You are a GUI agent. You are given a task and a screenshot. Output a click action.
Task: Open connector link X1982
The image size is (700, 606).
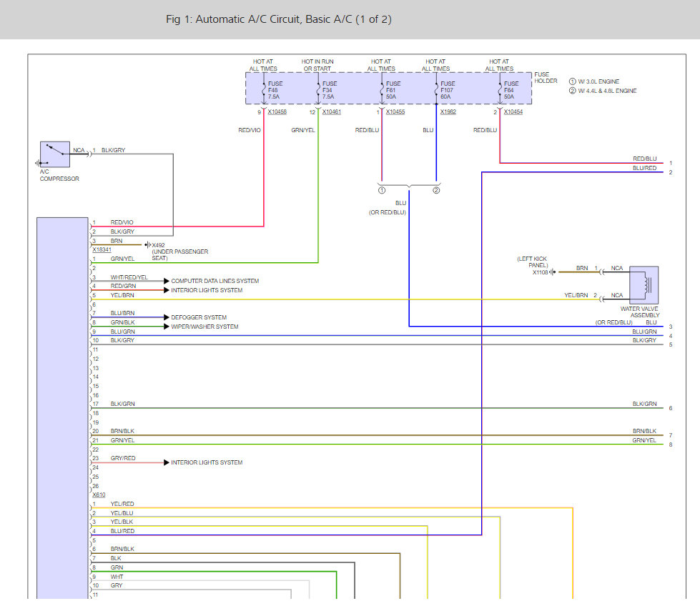pos(448,112)
